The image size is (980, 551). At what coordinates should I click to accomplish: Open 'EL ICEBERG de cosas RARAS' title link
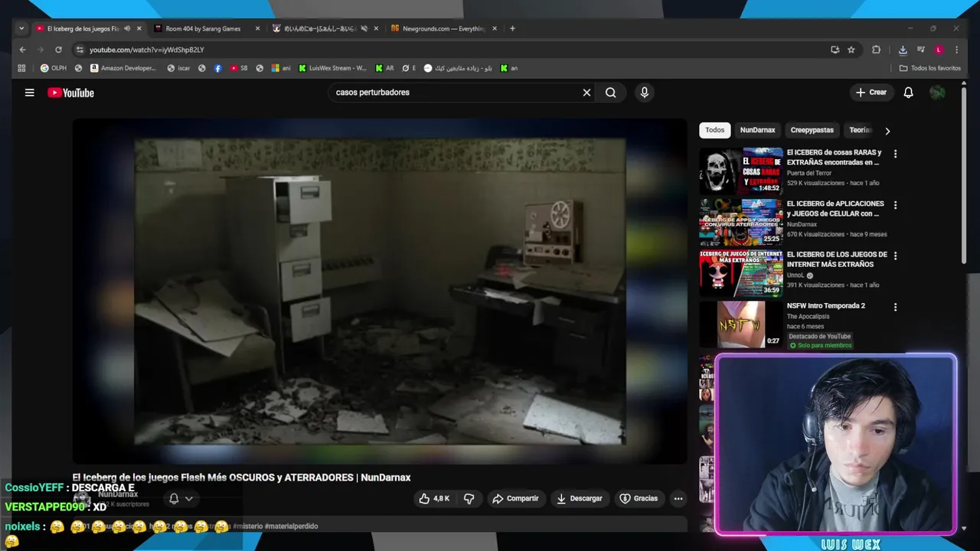tap(834, 157)
